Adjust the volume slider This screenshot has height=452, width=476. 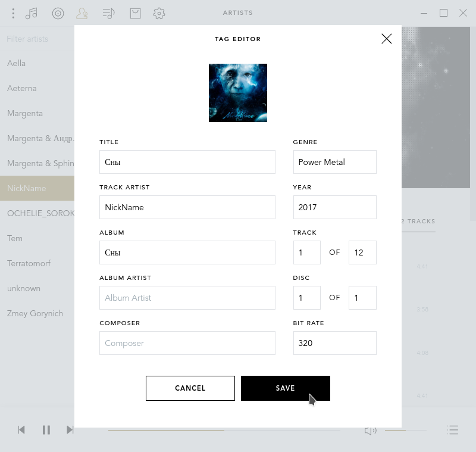(406, 431)
